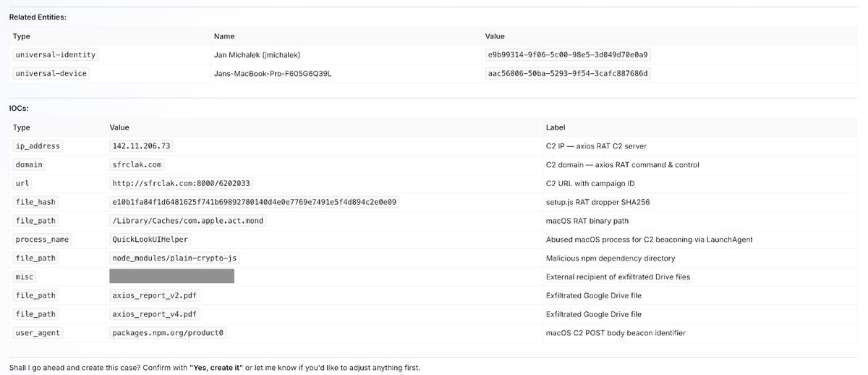Select the sfrclak.com domain value
Viewport: 868px width, 375px height.
point(137,164)
